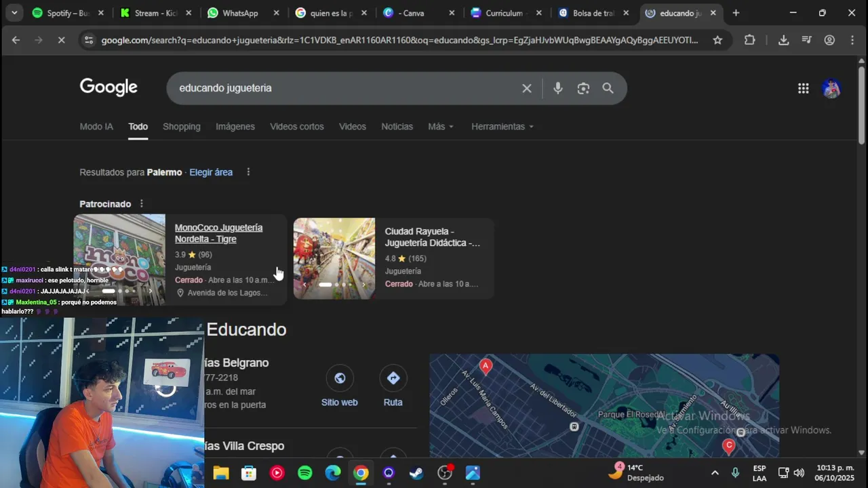Go back to previous page
868x488 pixels.
click(x=16, y=40)
